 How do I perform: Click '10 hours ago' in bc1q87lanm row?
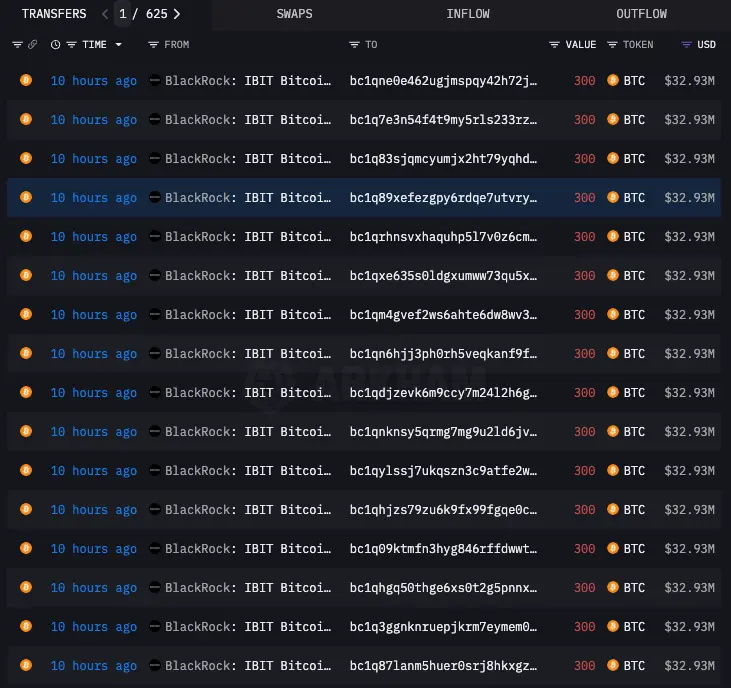click(x=94, y=666)
